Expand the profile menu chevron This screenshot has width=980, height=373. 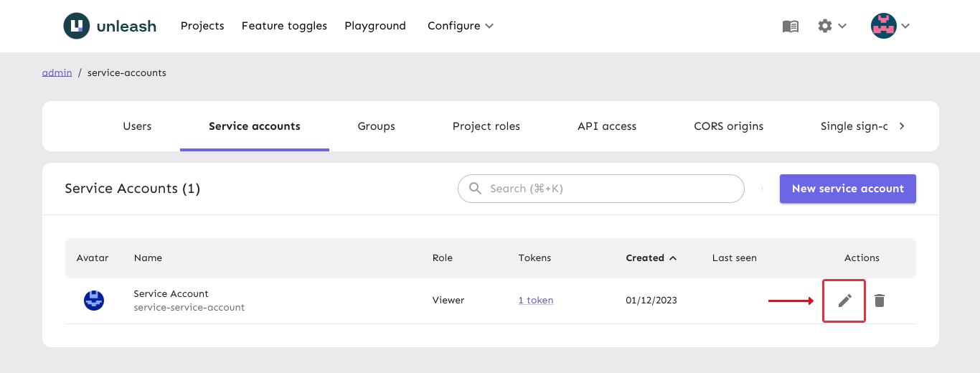pyautogui.click(x=905, y=26)
